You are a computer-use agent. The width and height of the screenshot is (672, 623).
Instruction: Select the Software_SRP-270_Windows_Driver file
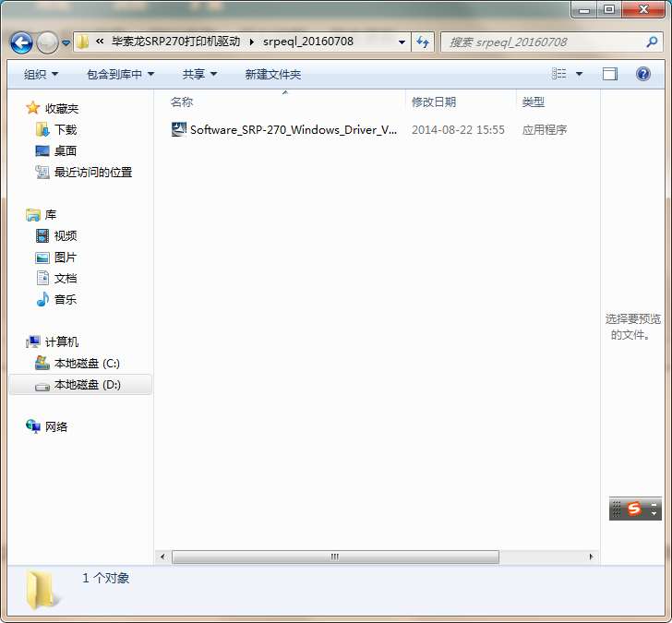294,130
